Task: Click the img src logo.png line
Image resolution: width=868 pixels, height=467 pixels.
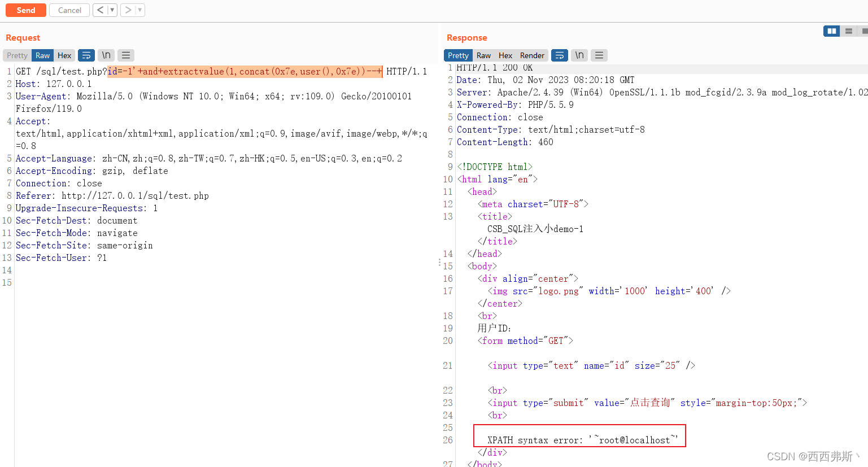Action: 609,291
